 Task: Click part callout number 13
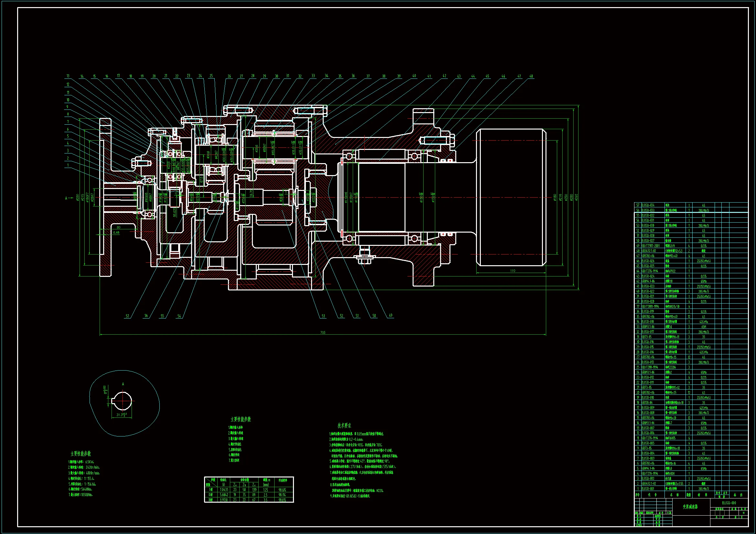click(x=68, y=76)
